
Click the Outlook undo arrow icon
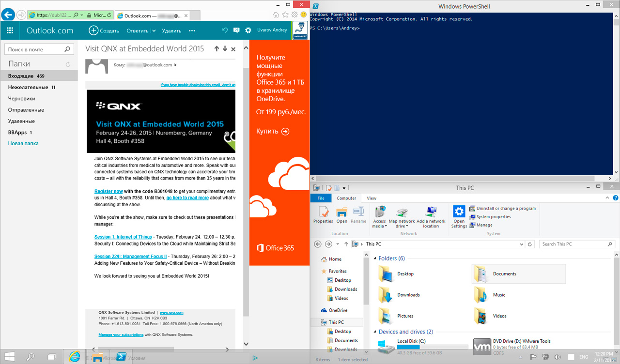[x=225, y=30]
